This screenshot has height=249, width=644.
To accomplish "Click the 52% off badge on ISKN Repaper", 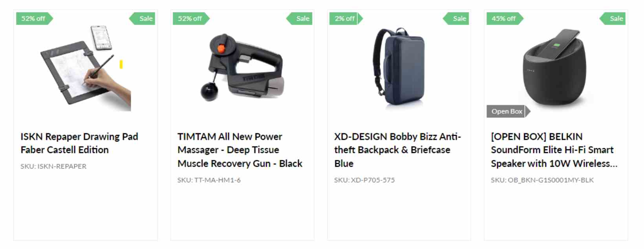I will 34,18.
